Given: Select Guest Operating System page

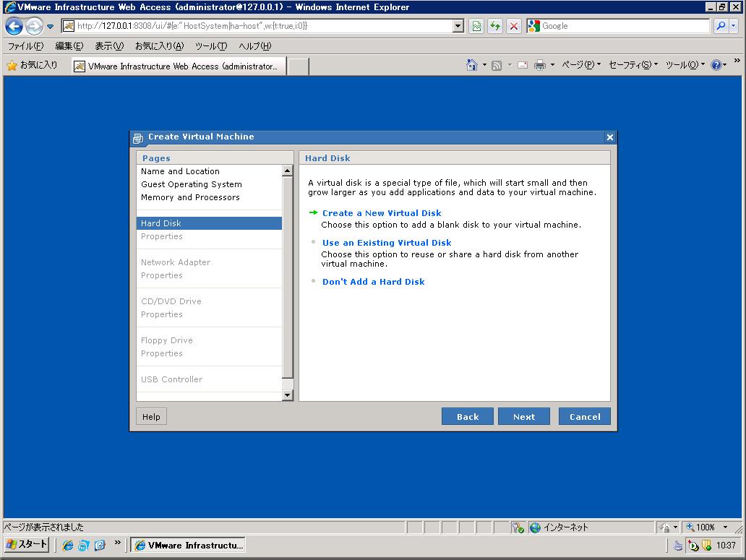Looking at the screenshot, I should pos(192,184).
